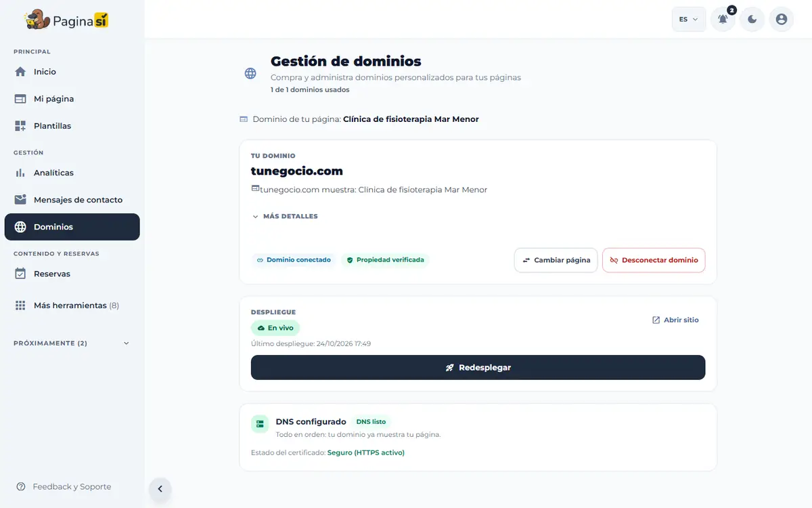Viewport: 812px width, 508px height.
Task: Click the Redesplegar button
Action: tap(478, 368)
